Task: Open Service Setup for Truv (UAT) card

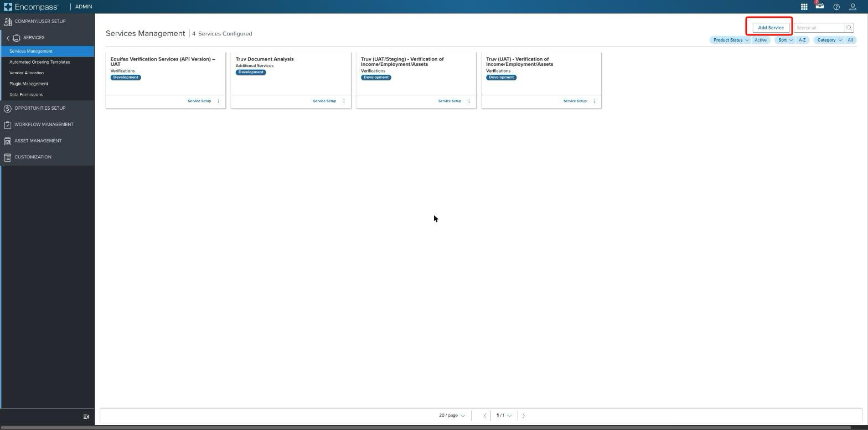Action: pyautogui.click(x=575, y=101)
